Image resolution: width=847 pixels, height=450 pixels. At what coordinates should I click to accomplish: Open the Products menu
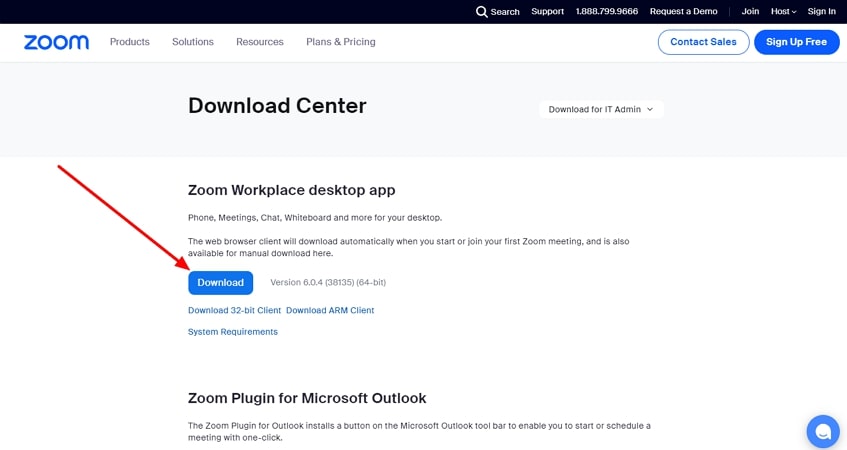point(129,42)
